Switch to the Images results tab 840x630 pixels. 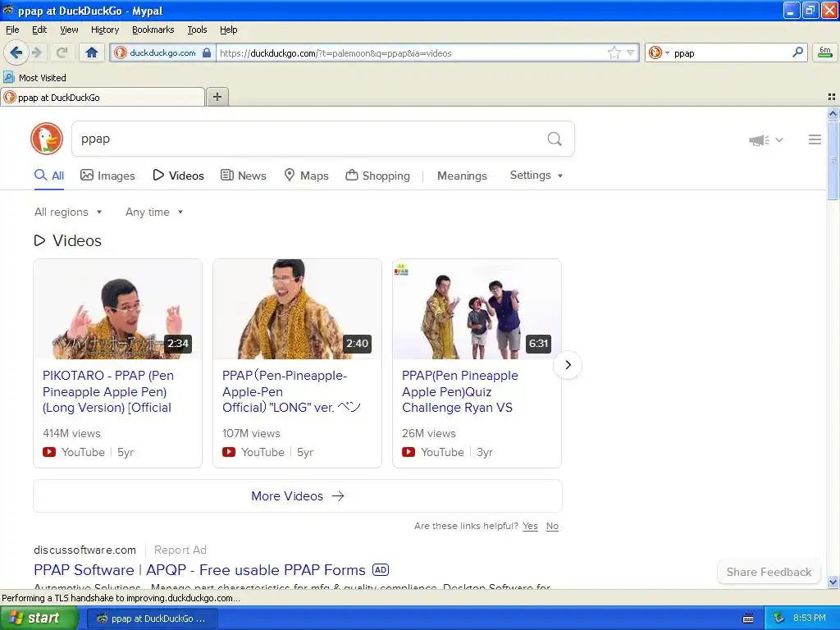pyautogui.click(x=107, y=176)
